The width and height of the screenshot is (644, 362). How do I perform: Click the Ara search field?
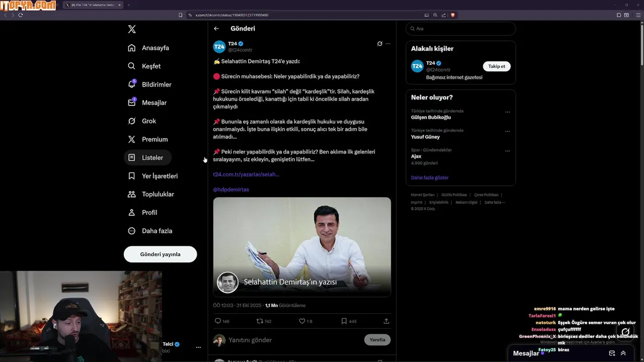click(460, 29)
